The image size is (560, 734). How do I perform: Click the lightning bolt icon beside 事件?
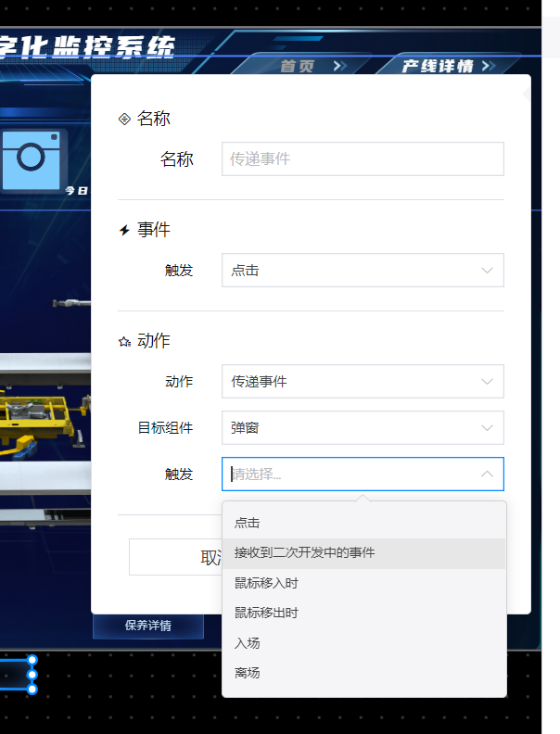coord(124,230)
